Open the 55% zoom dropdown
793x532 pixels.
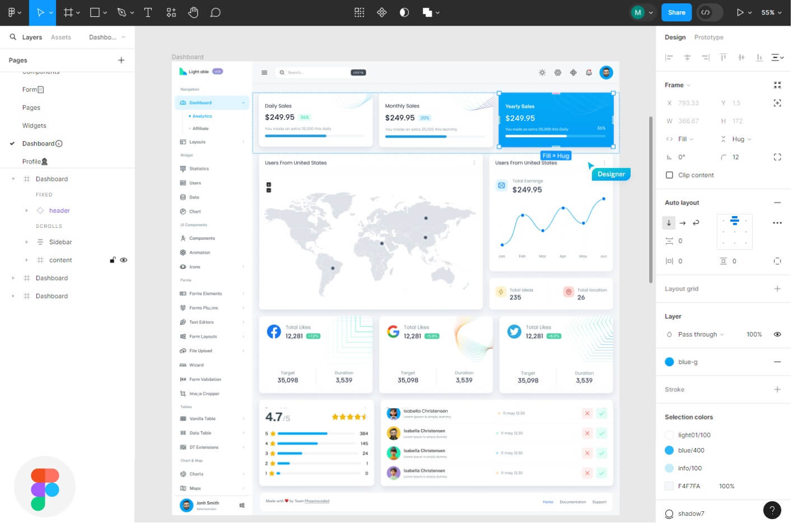[x=771, y=12]
